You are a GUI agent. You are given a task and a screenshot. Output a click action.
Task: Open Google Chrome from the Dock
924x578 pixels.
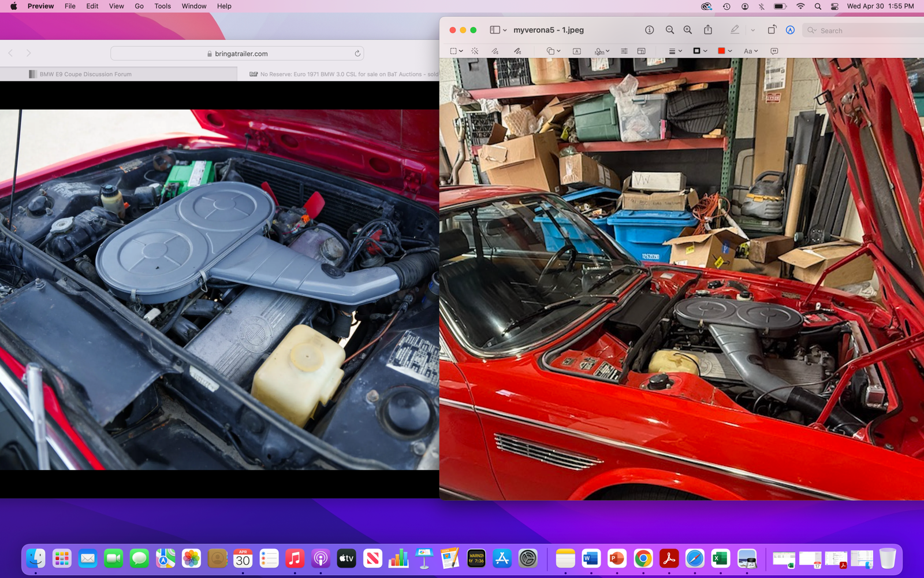643,559
